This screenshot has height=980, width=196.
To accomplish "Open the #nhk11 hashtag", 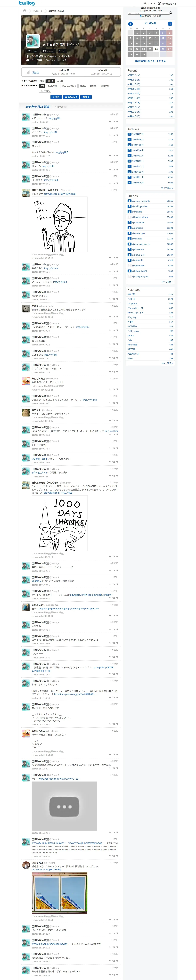I will click(131, 299).
